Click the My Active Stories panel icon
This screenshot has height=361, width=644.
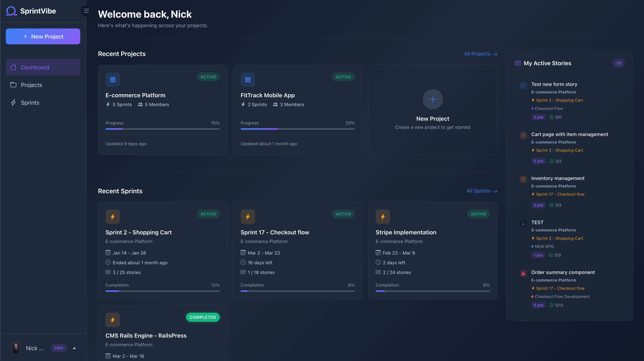click(x=518, y=63)
